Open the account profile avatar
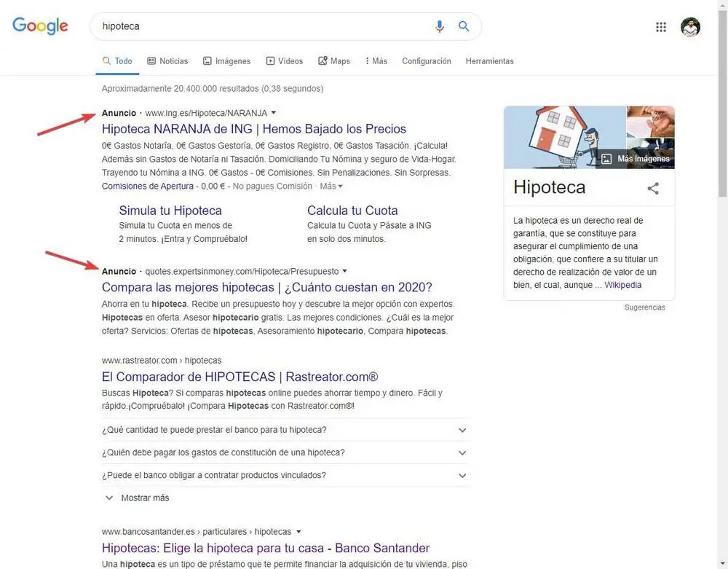728x569 pixels. click(x=690, y=27)
